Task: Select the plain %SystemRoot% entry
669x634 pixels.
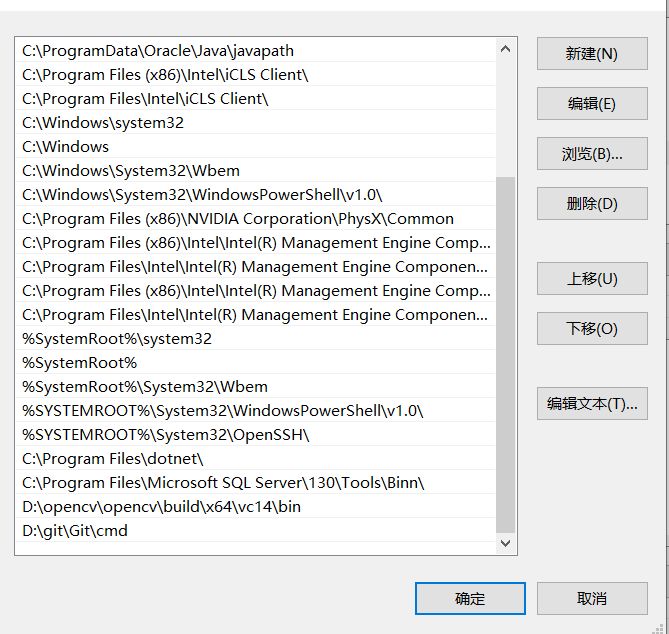Action: click(x=256, y=363)
